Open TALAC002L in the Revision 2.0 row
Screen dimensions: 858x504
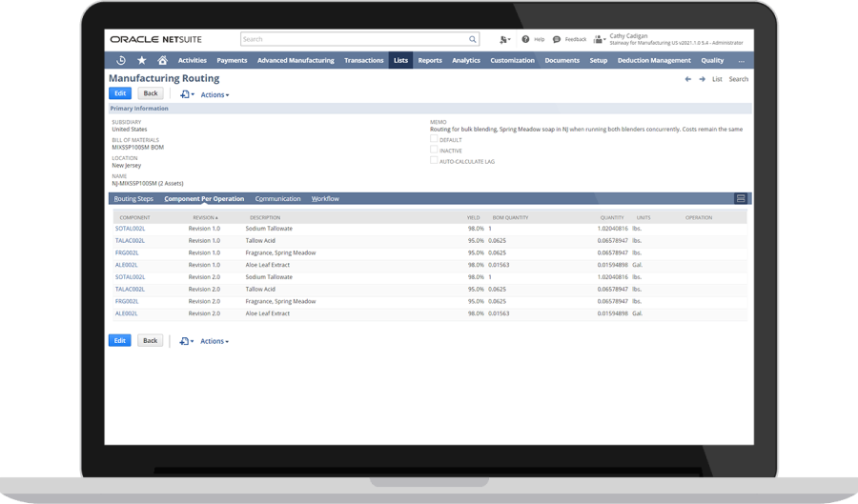pos(131,290)
